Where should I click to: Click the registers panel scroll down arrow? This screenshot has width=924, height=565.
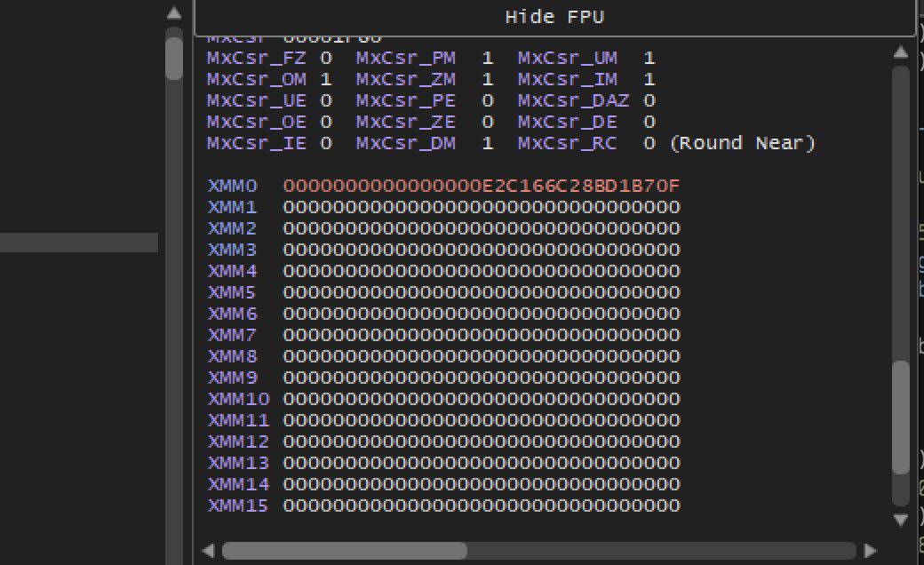point(900,520)
